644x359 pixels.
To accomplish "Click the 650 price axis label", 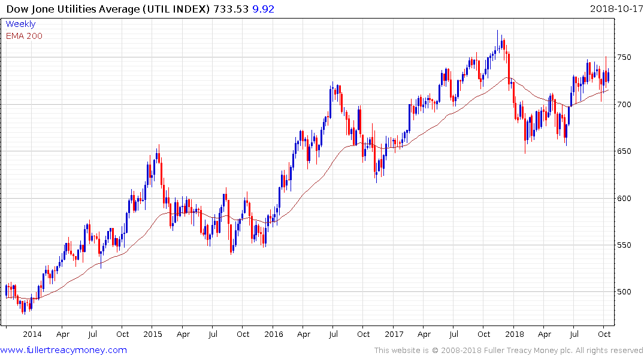I will pos(624,151).
